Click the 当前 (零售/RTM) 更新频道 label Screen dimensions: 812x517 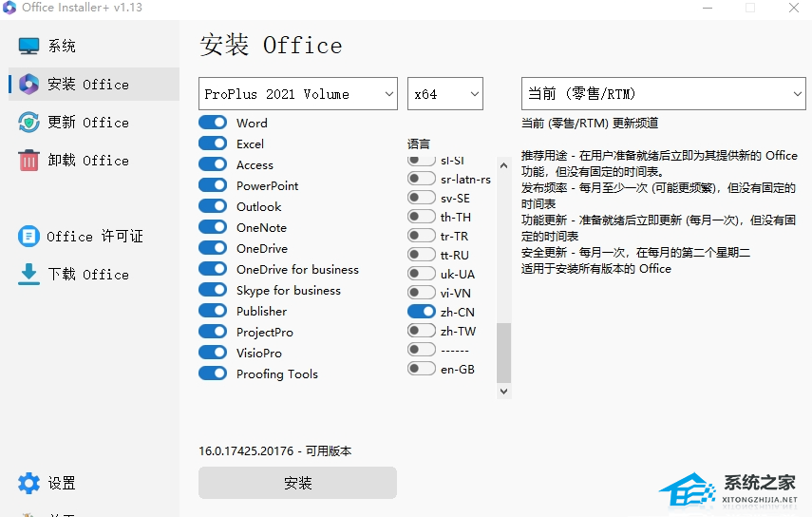pyautogui.click(x=590, y=123)
